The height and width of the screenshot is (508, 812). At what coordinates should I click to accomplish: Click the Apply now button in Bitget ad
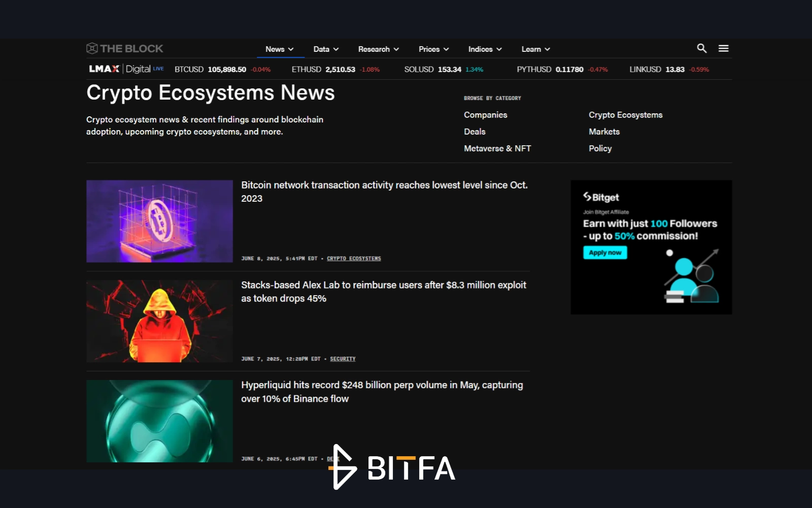coord(605,252)
